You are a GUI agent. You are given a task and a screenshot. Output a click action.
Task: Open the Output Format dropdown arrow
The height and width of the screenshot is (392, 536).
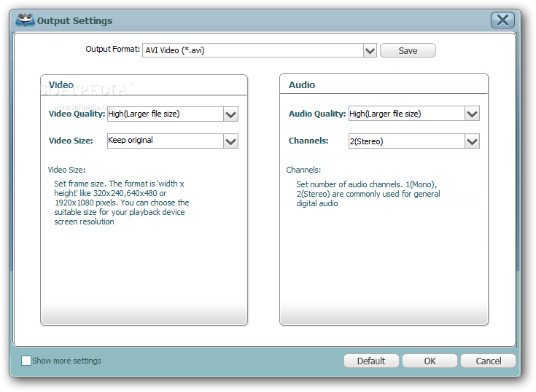370,50
